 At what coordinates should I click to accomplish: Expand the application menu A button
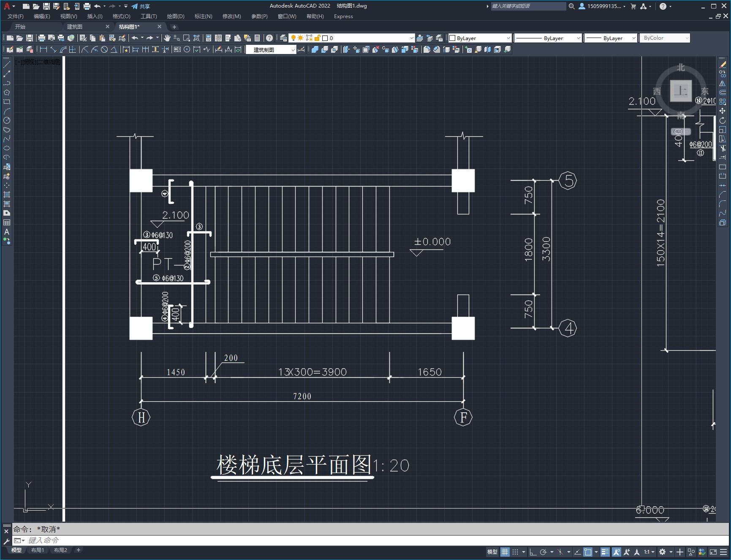coord(9,6)
